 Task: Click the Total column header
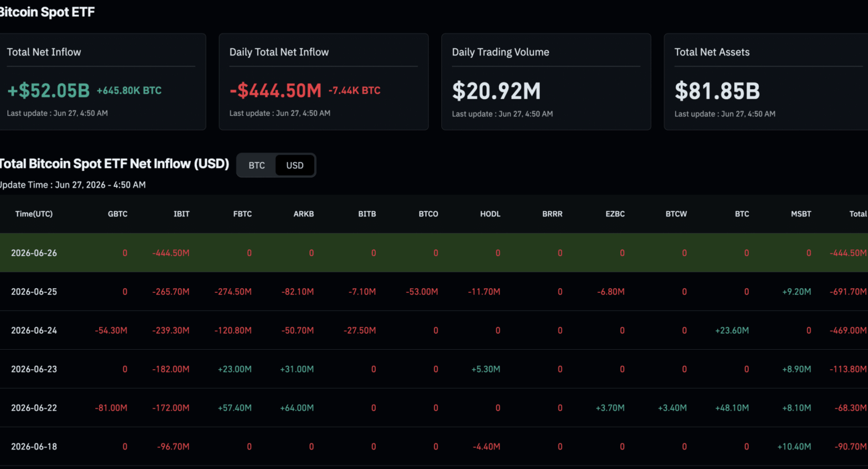coord(858,214)
